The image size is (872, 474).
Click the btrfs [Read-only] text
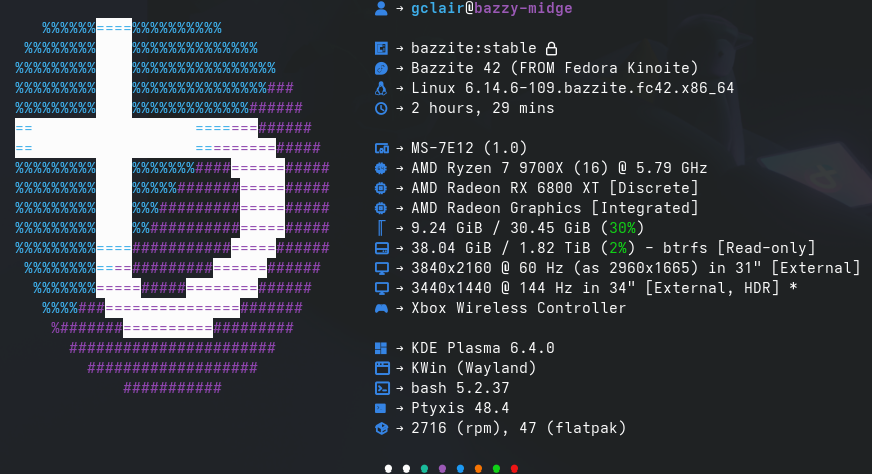point(739,248)
